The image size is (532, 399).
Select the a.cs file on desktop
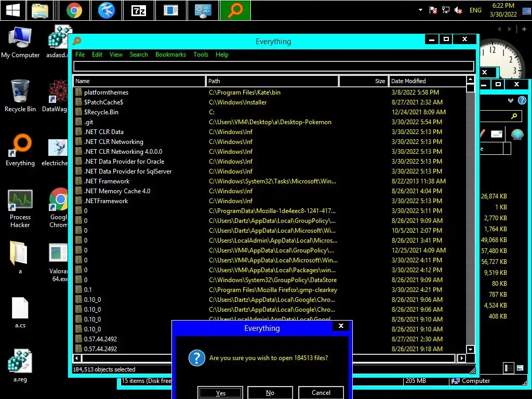click(x=20, y=312)
